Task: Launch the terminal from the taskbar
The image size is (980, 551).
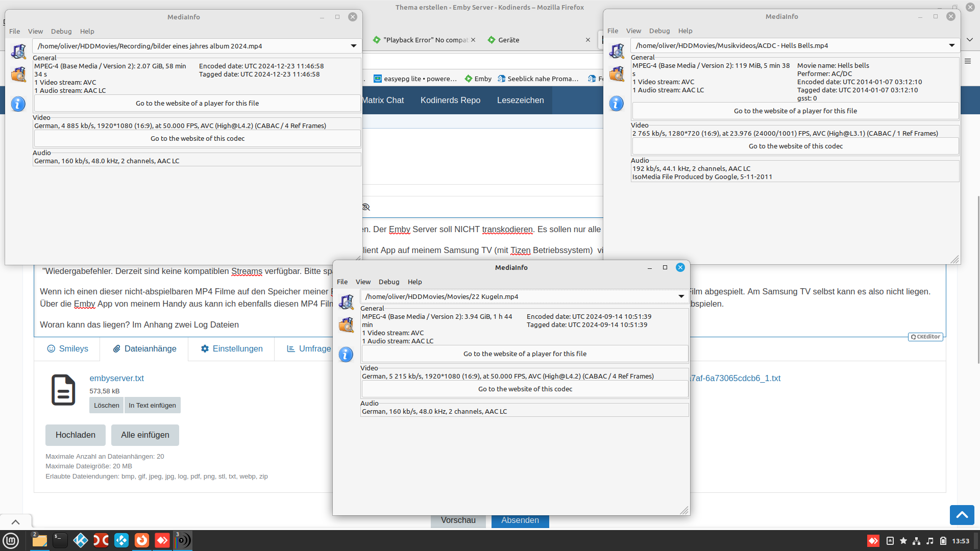Action: [x=60, y=540]
